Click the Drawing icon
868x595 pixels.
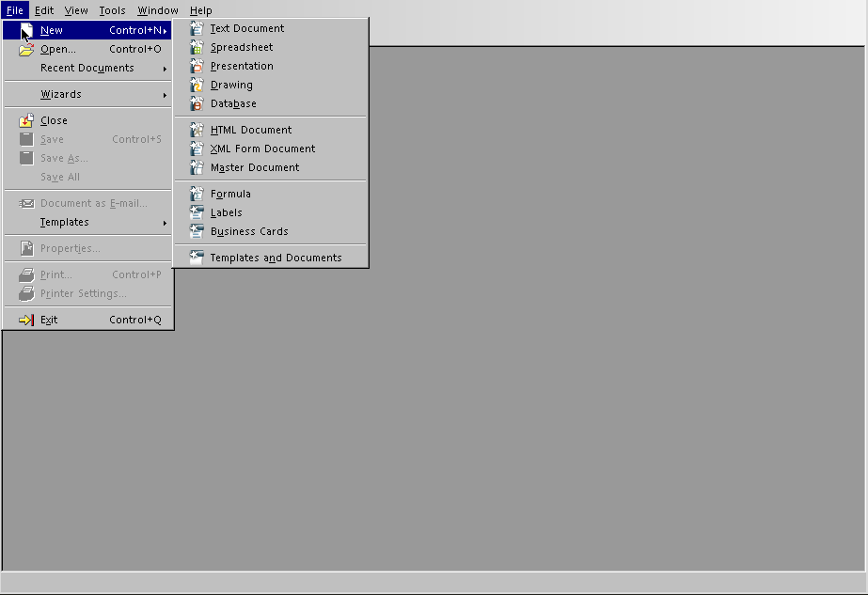coord(197,85)
